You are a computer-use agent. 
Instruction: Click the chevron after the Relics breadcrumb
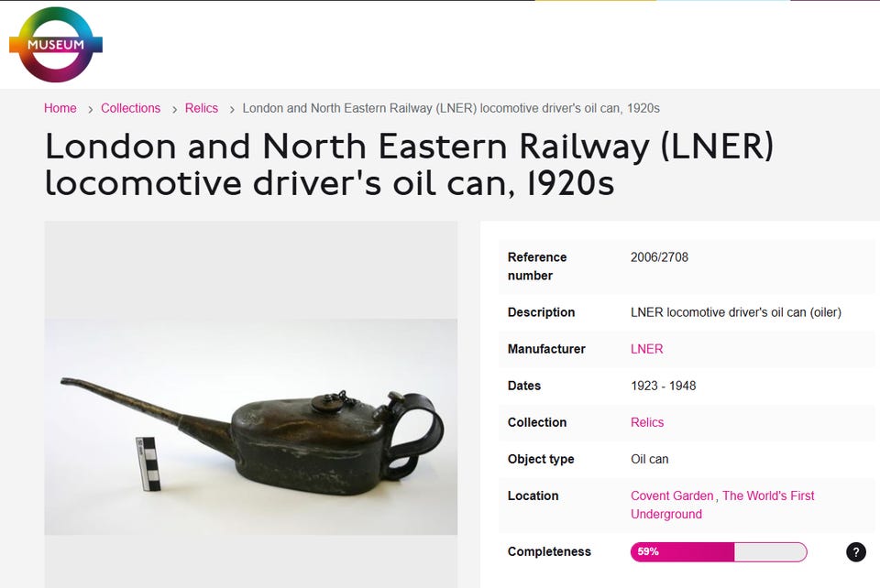(x=231, y=109)
